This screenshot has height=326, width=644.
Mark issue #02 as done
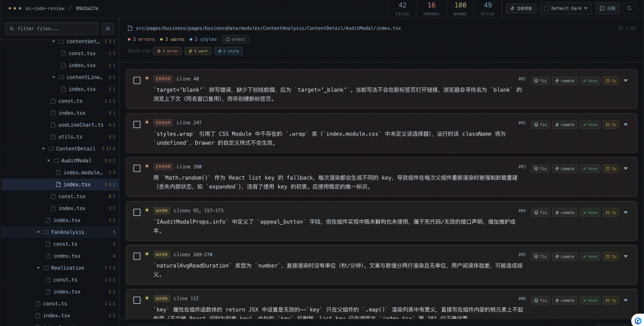pos(590,125)
